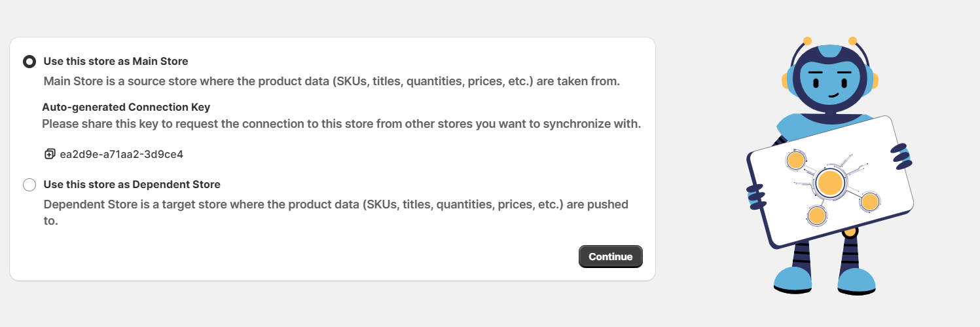Click the bottom orange node on the robot's board
The width and height of the screenshot is (980, 327).
coord(816,215)
